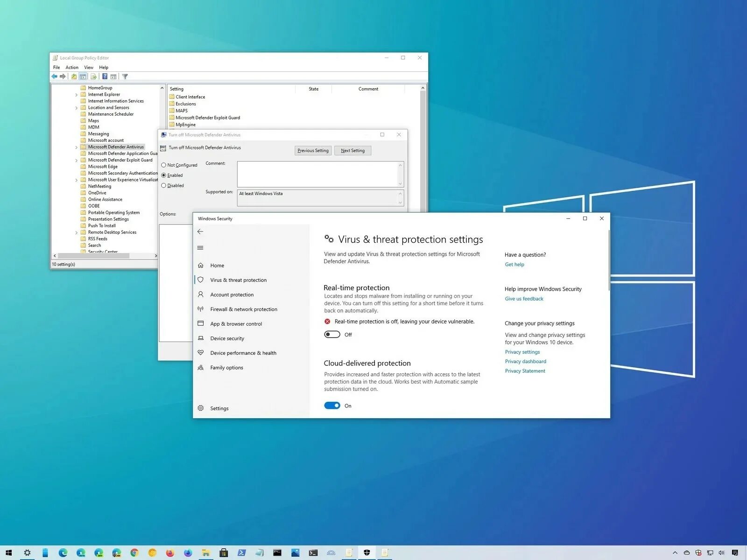Open the Windows Start menu
Viewport: 747px width, 560px height.
pos(8,553)
